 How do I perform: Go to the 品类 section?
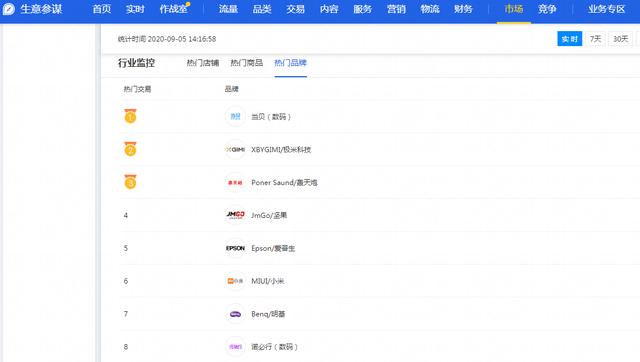pos(262,9)
